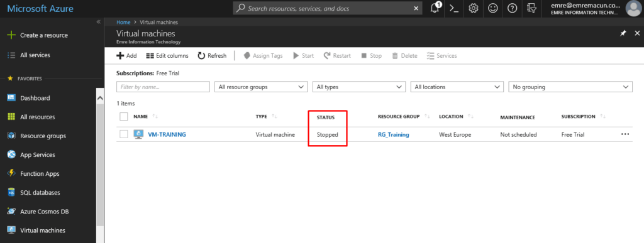Image resolution: width=644 pixels, height=243 pixels.
Task: Open the directory and subscription filter icon
Action: point(531,8)
